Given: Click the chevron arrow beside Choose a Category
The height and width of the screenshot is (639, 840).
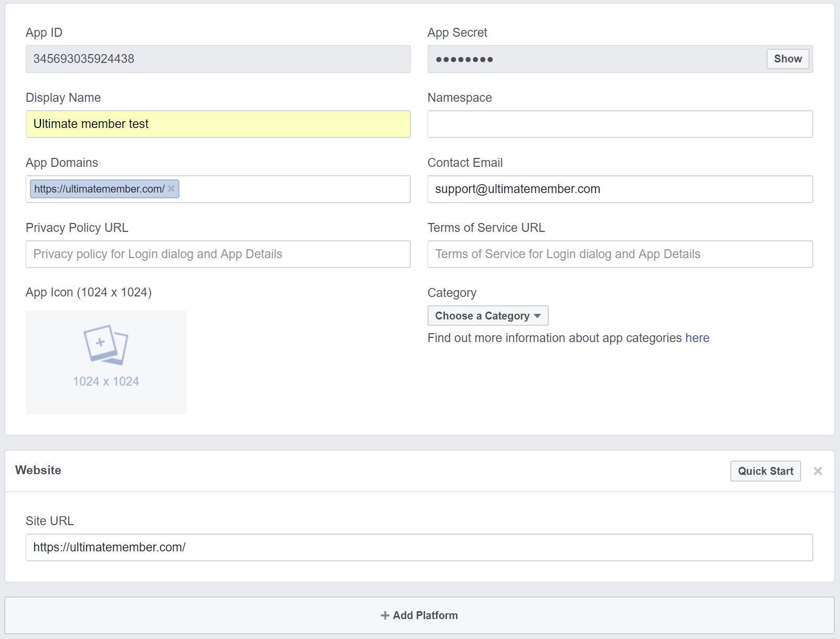Looking at the screenshot, I should (x=537, y=315).
